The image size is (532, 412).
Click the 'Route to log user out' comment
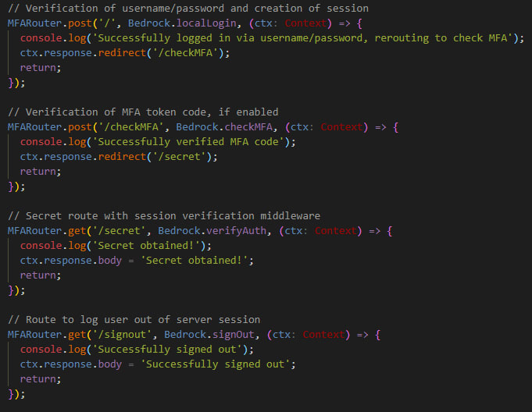[x=134, y=319]
